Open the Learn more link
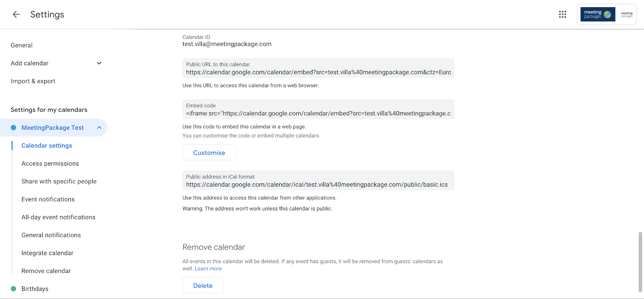644x299 pixels. pos(208,269)
